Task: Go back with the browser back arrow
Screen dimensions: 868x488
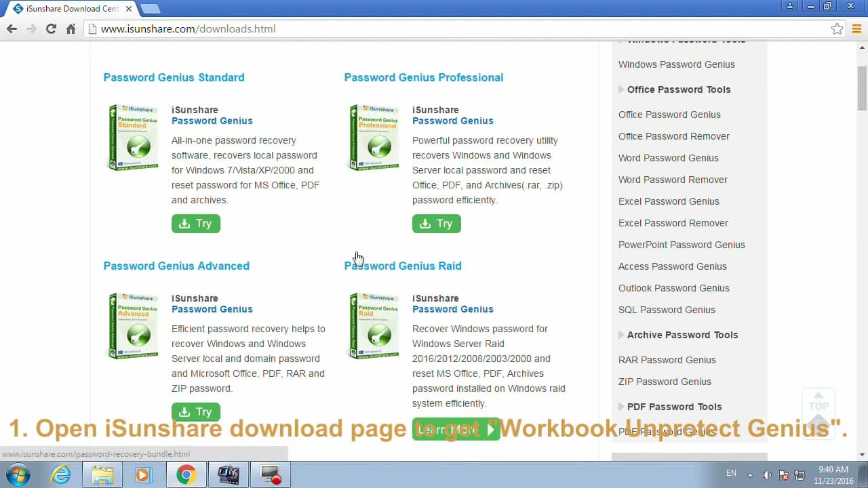Action: click(12, 29)
